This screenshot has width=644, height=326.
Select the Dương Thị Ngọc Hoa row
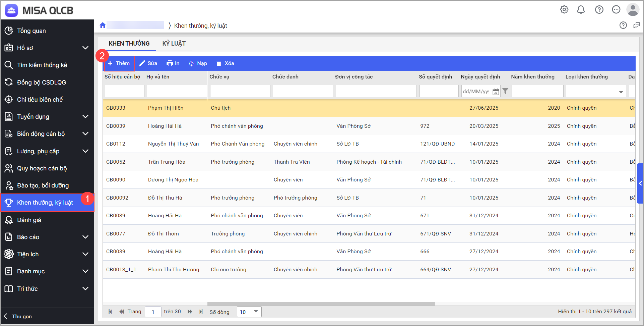tap(369, 180)
